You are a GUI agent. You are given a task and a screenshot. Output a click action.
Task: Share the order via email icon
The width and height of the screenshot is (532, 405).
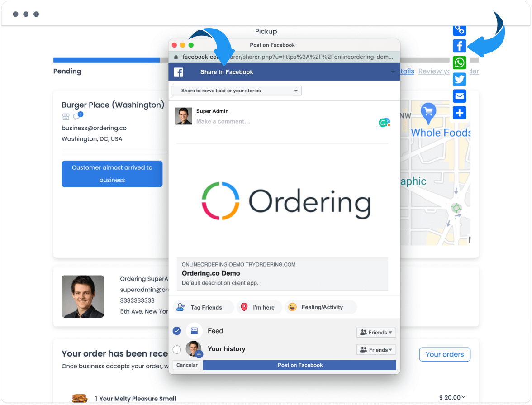pyautogui.click(x=460, y=96)
